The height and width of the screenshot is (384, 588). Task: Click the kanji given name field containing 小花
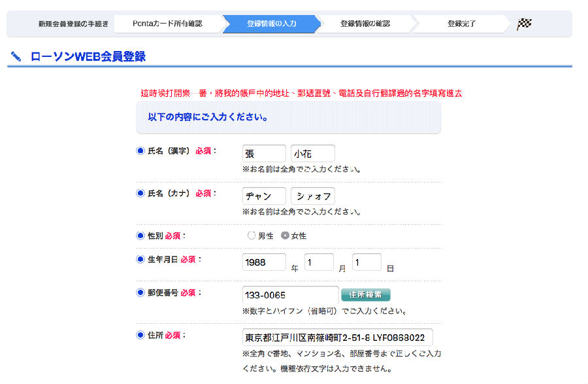click(x=313, y=154)
